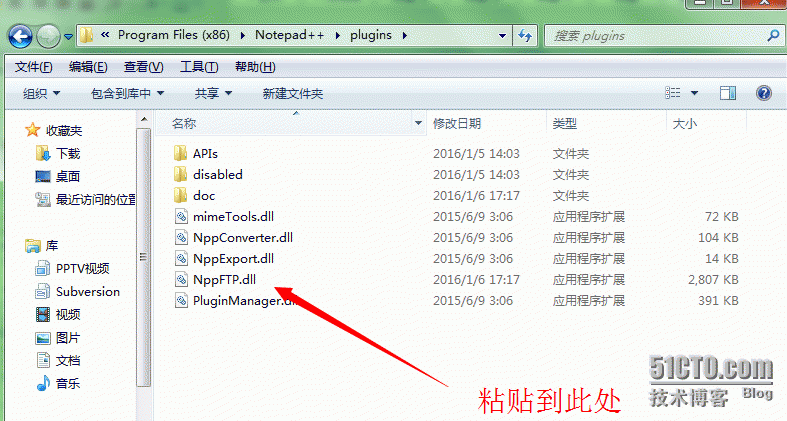Image resolution: width=787 pixels, height=421 pixels.
Task: Select PluginManager.dll file icon
Action: pyautogui.click(x=181, y=301)
